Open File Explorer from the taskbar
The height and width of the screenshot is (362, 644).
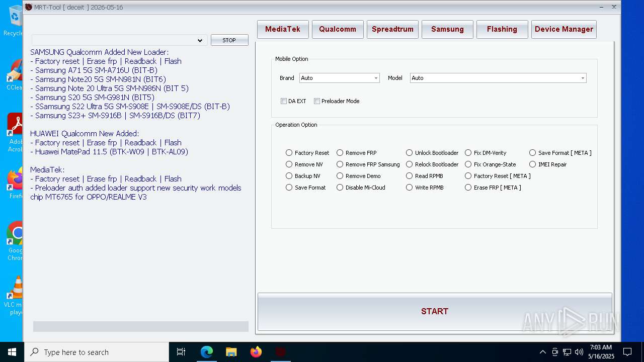tap(231, 352)
